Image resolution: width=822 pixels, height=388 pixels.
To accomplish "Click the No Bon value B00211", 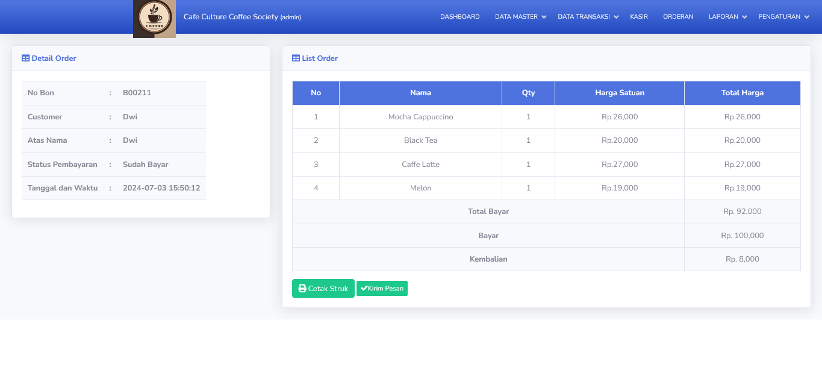I will point(137,93).
